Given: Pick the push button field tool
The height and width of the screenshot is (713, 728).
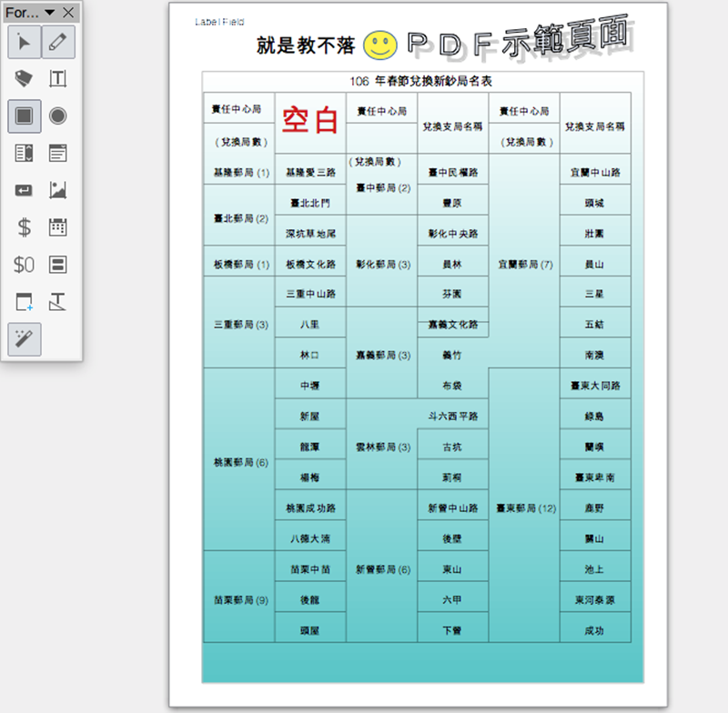Looking at the screenshot, I should click(x=25, y=191).
